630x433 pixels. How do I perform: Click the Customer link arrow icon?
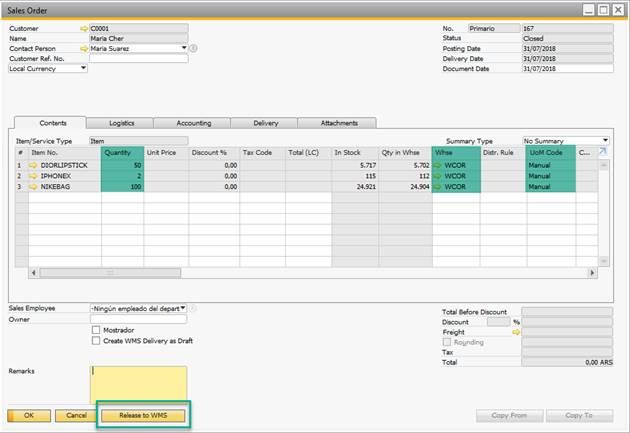83,29
